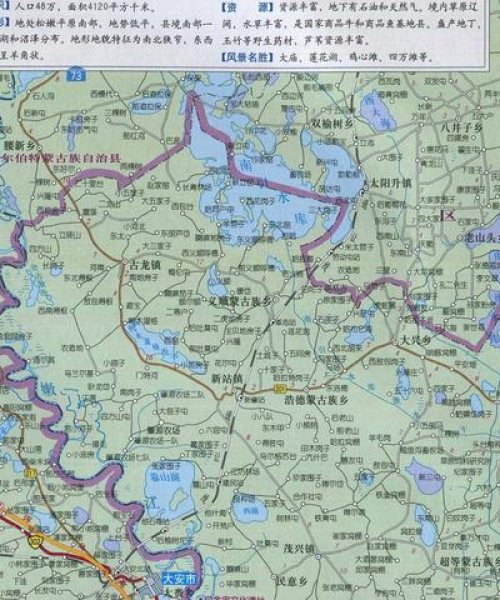
Task: Click the 古龙镇 town label
Action: coord(146,266)
